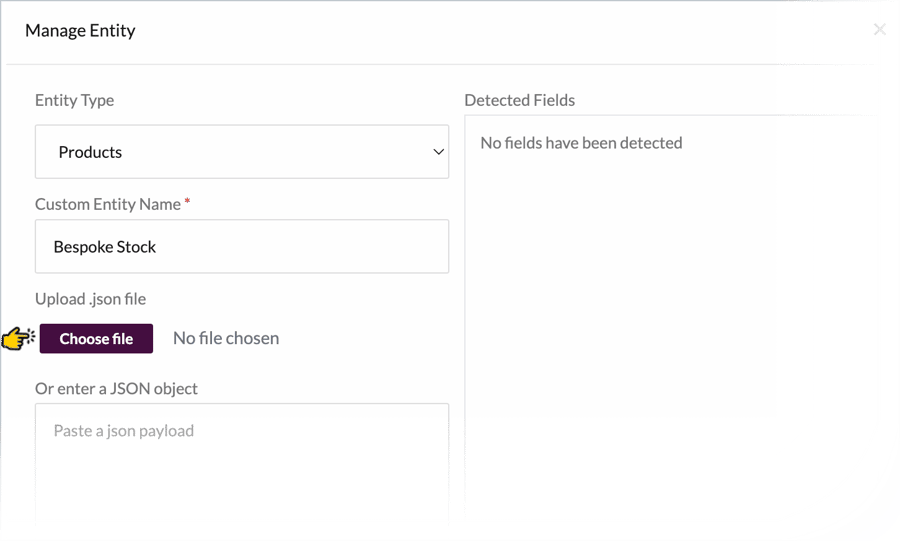Click the Upload .json file label
The width and height of the screenshot is (900, 541).
[91, 299]
